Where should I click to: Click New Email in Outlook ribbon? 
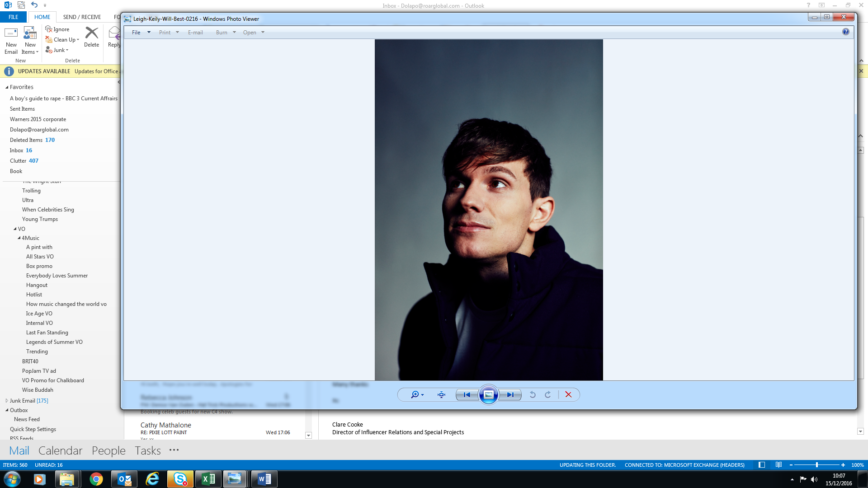11,41
